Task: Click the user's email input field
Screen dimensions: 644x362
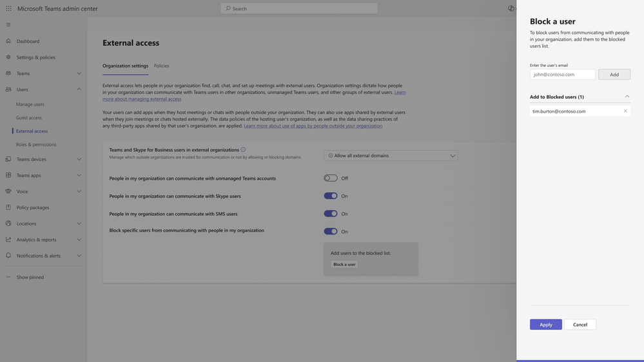Action: coord(562,74)
